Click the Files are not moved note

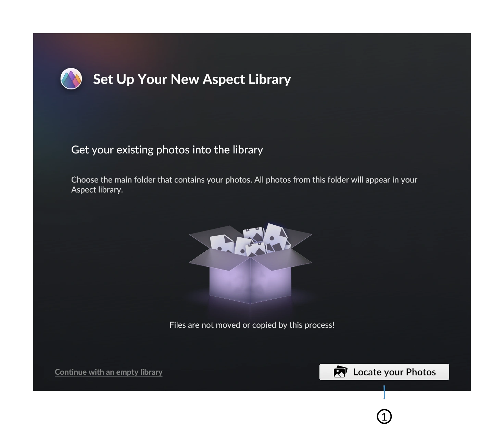tap(252, 325)
